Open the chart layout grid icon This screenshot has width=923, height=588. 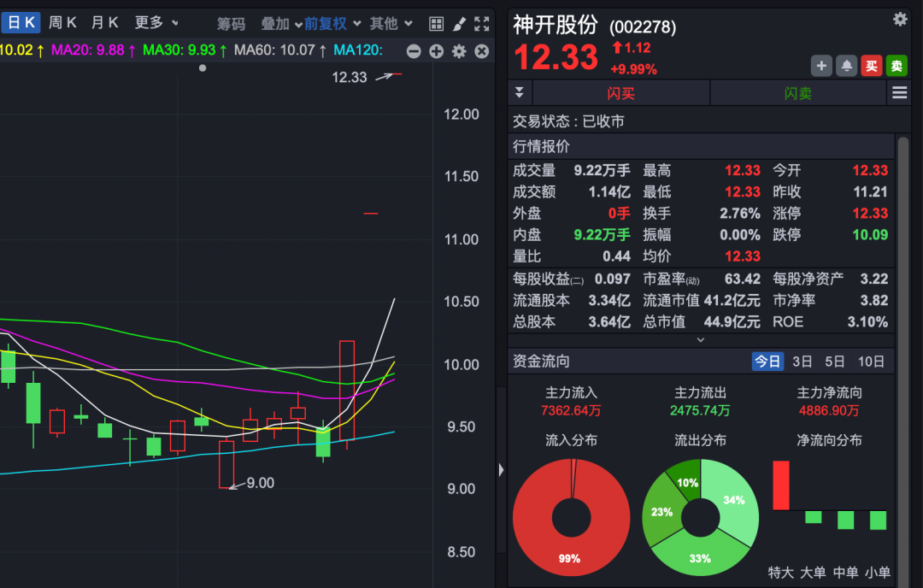point(436,23)
